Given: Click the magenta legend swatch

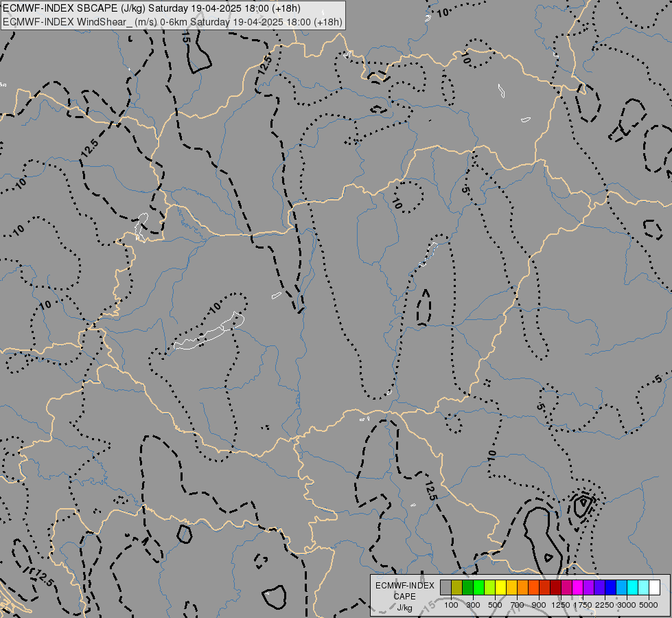Looking at the screenshot, I should (x=578, y=588).
